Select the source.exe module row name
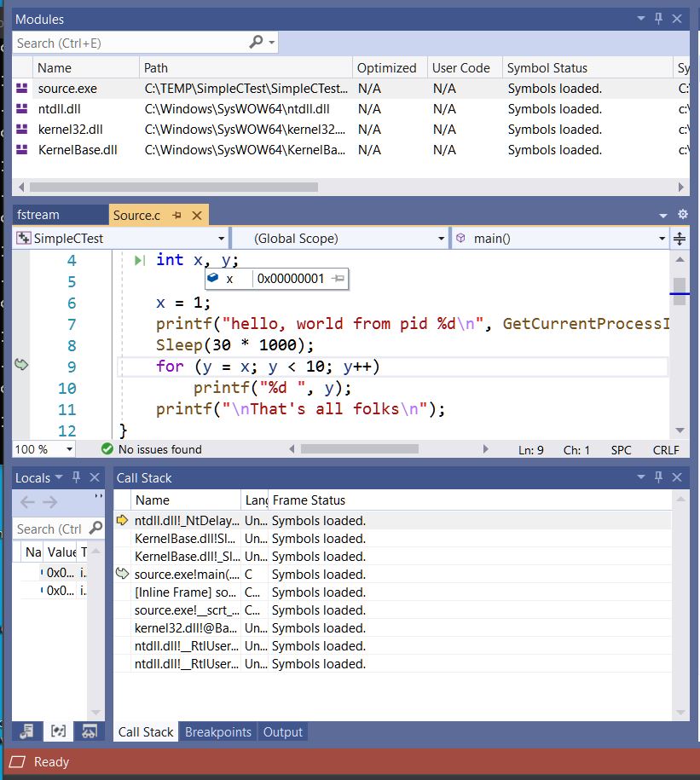 pos(67,89)
